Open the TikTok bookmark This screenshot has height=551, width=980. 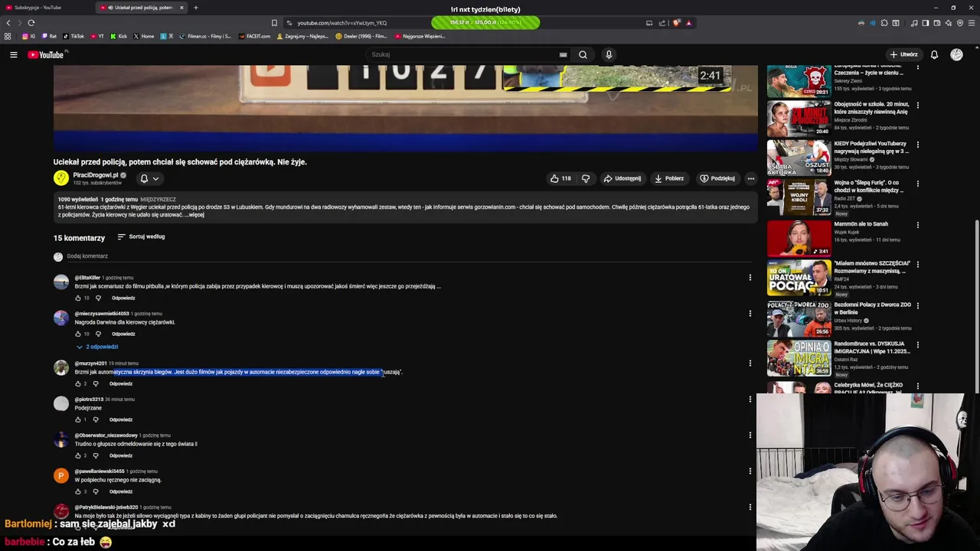click(x=73, y=36)
